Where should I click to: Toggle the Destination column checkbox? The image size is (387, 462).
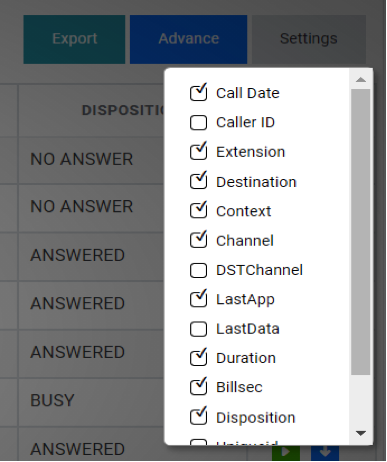click(198, 182)
